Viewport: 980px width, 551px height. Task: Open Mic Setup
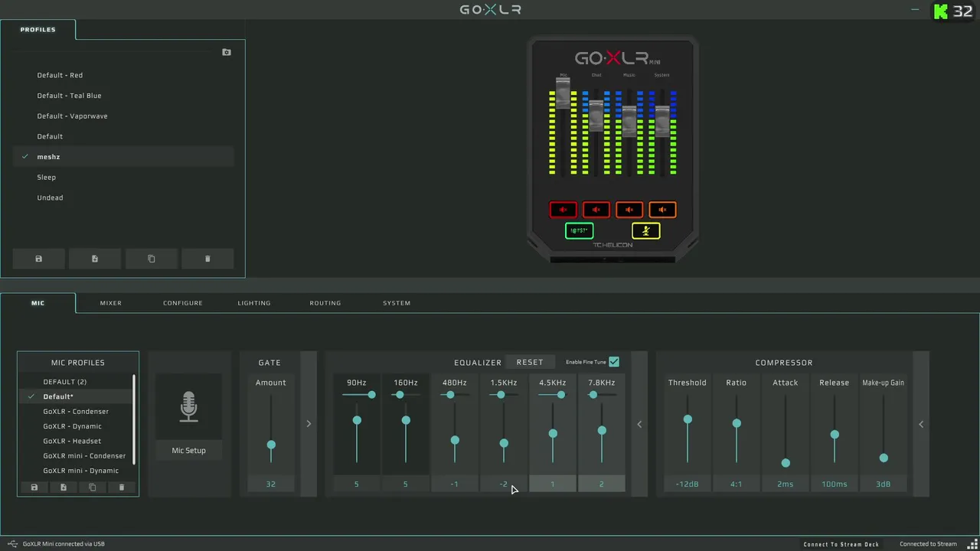pos(188,450)
